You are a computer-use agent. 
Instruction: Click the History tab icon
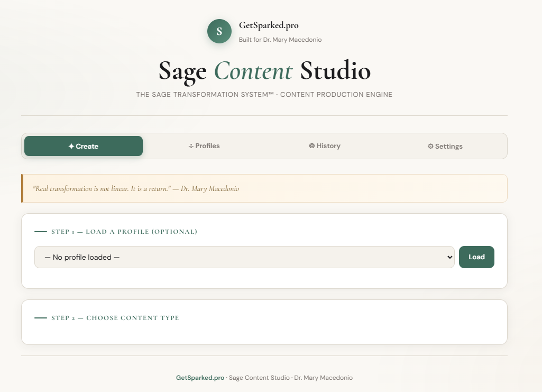tap(312, 146)
